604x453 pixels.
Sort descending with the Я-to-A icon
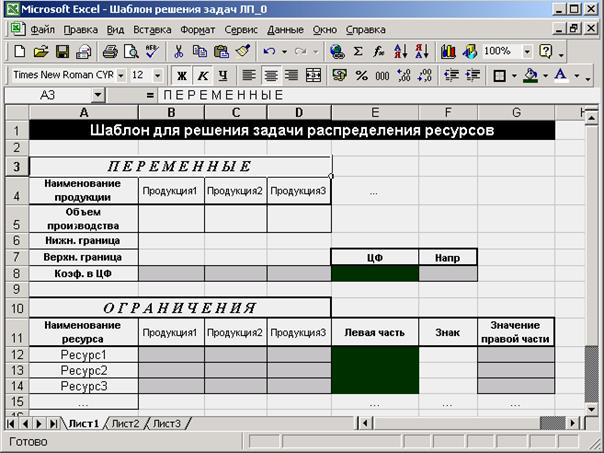[x=422, y=51]
